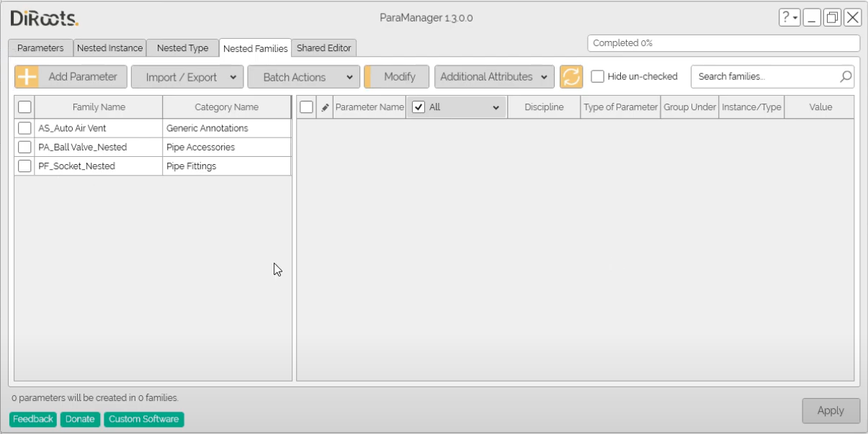
Task: Tick the PF_Socket_Nested family checkbox
Action: pos(24,166)
